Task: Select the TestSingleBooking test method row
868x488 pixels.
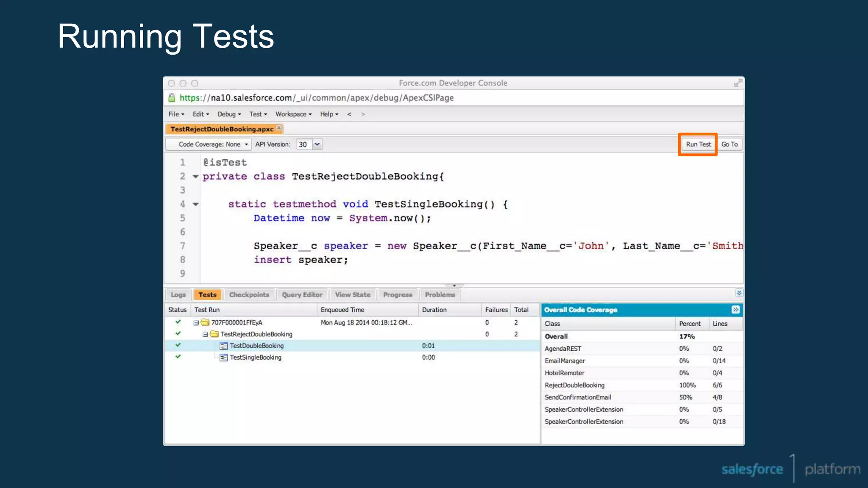Action: tap(352, 357)
